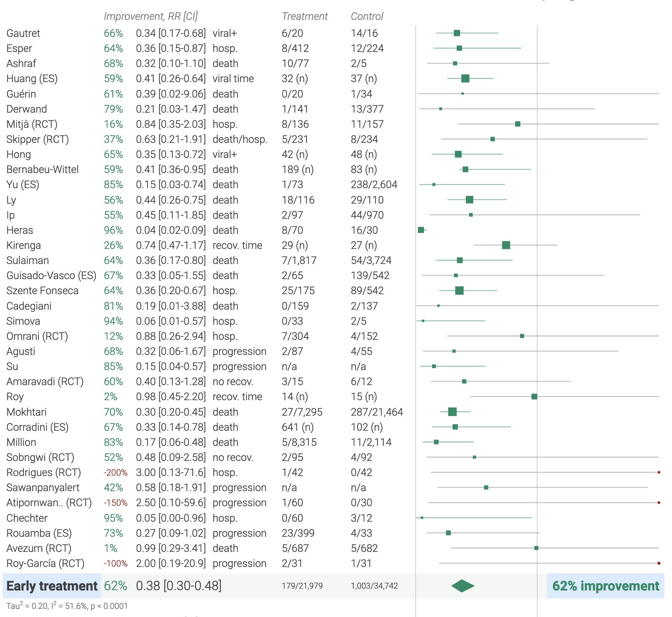672x617 pixels.
Task: Select the Kirenga square marker in plot
Action: tap(506, 245)
